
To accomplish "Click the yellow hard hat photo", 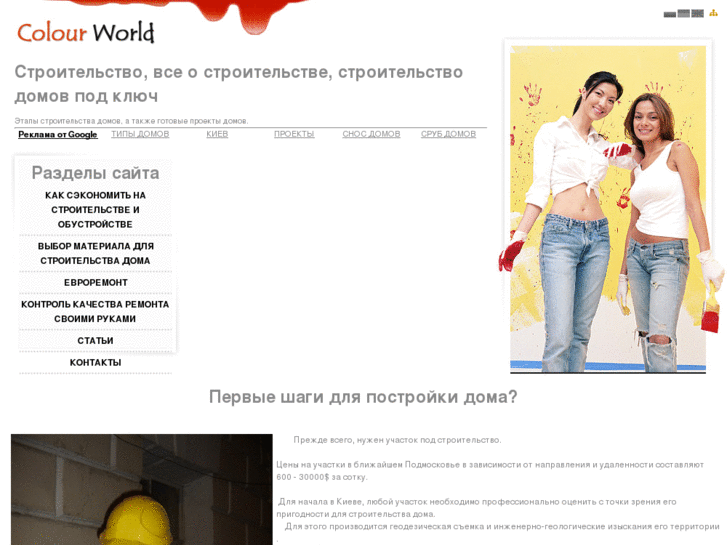I will coord(141,490).
